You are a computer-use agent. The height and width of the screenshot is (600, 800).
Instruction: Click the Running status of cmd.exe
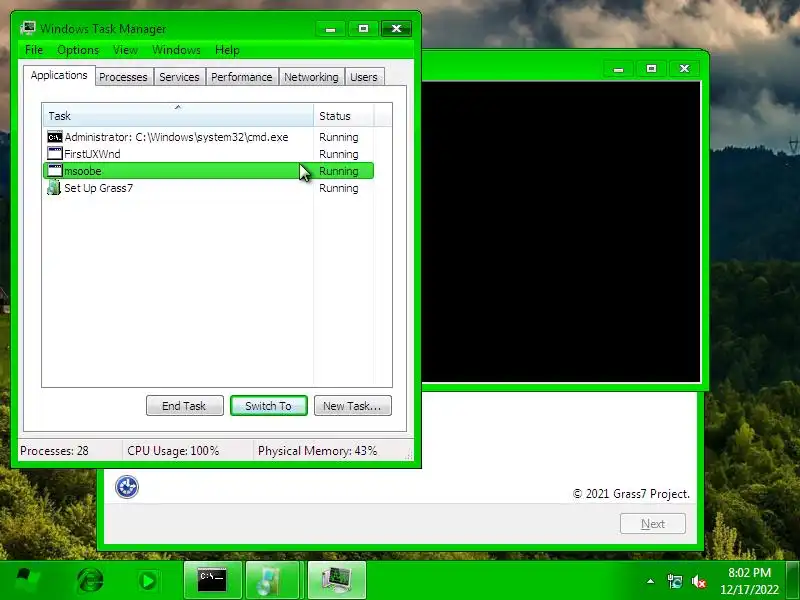[339, 137]
